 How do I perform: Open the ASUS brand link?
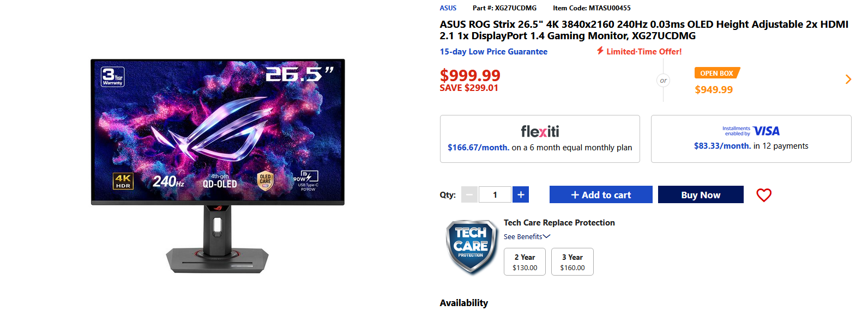point(448,8)
